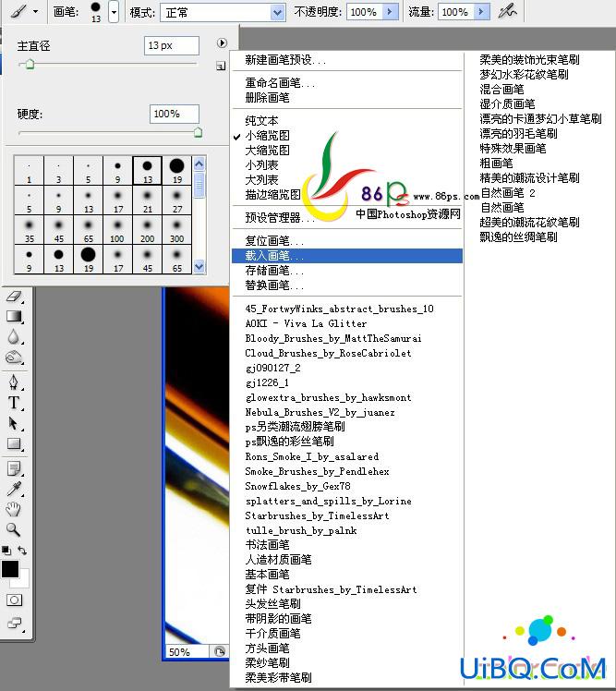This screenshot has width=616, height=691.
Task: Choose 替换画笔 menu item
Action: (x=274, y=285)
